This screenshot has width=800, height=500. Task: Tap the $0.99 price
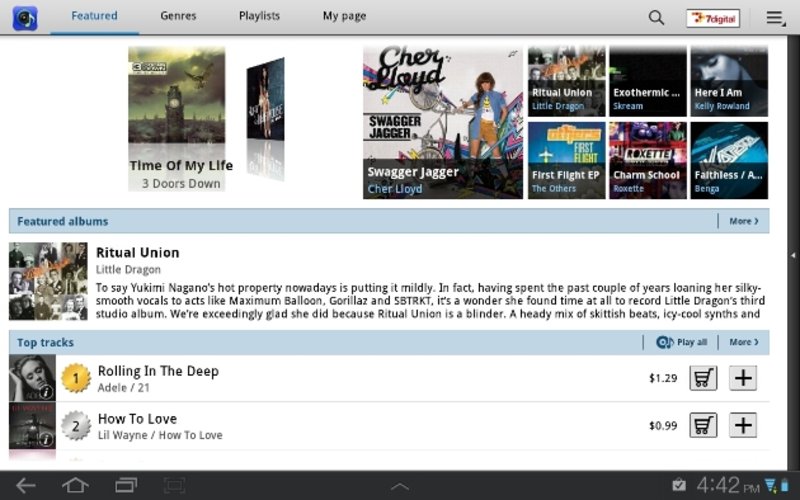tap(663, 426)
